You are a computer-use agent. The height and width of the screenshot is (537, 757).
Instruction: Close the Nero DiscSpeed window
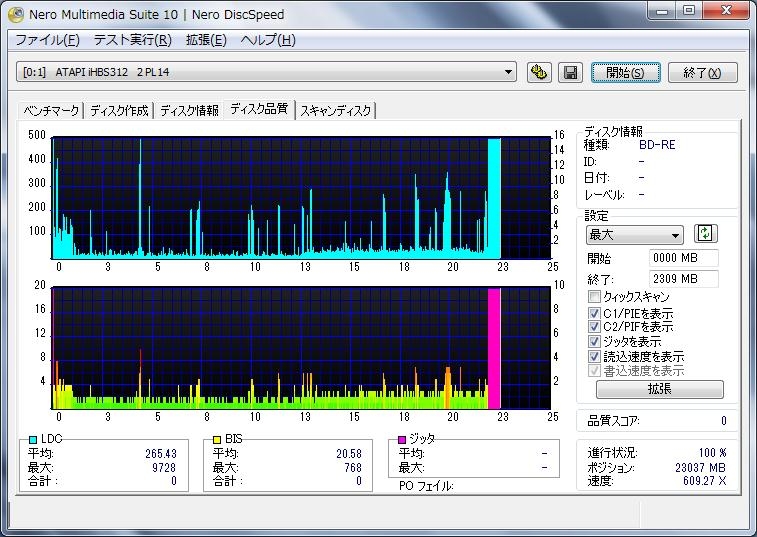tap(726, 11)
